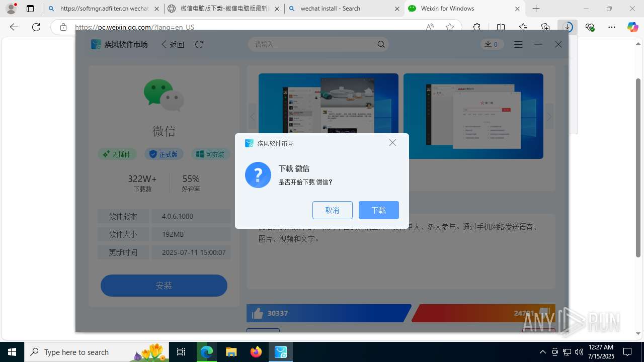Click the address bar URL
This screenshot has height=362, width=644.
(135, 27)
